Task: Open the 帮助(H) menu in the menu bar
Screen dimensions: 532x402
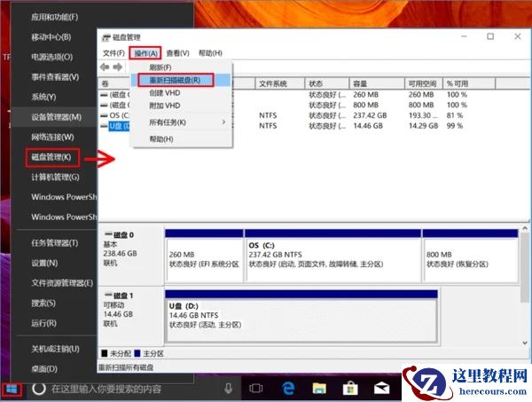Action: (x=210, y=53)
